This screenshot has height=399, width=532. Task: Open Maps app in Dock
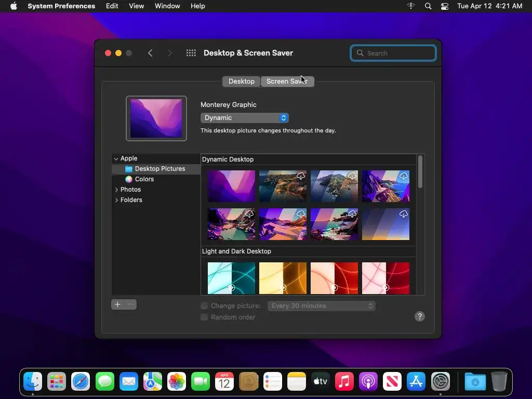coord(153,381)
